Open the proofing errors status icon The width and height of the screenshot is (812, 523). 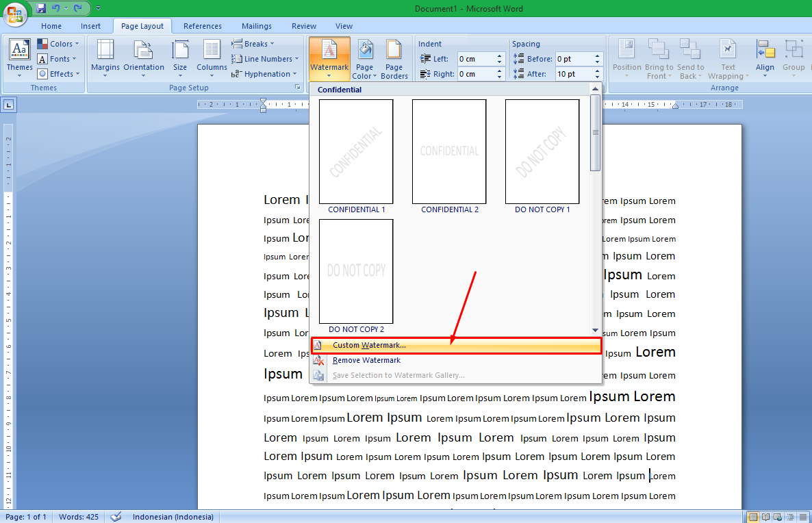pyautogui.click(x=116, y=517)
